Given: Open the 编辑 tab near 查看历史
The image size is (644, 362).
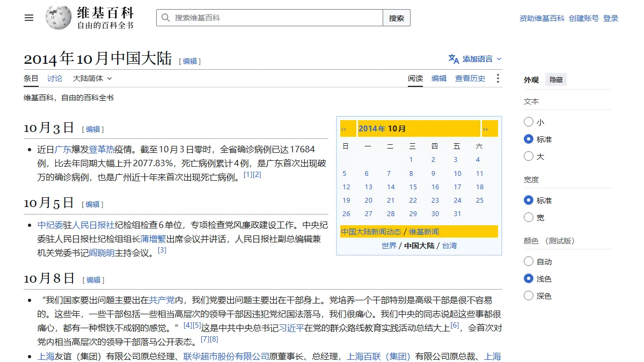Looking at the screenshot, I should click(439, 78).
